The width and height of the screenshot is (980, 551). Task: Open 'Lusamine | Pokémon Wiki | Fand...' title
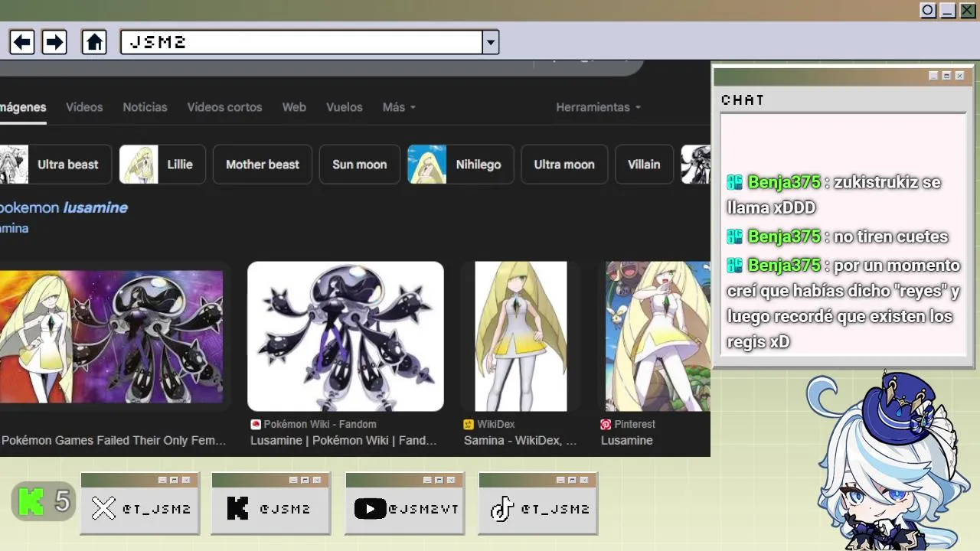(344, 441)
